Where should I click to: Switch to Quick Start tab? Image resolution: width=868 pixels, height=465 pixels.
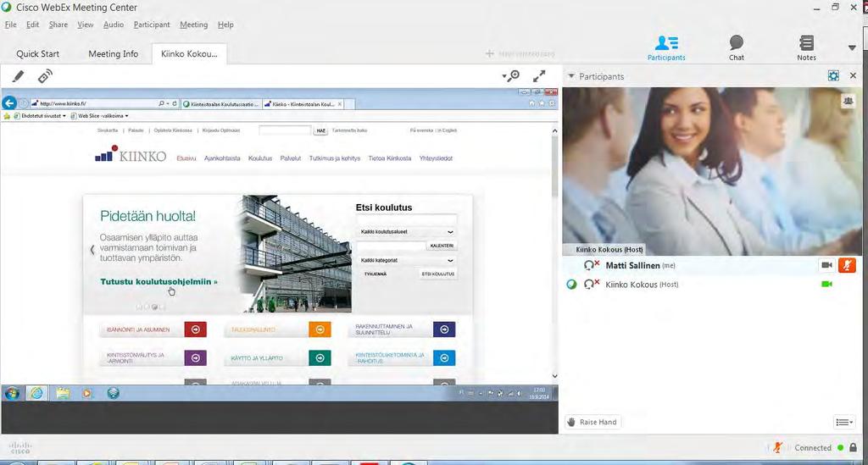pos(37,53)
